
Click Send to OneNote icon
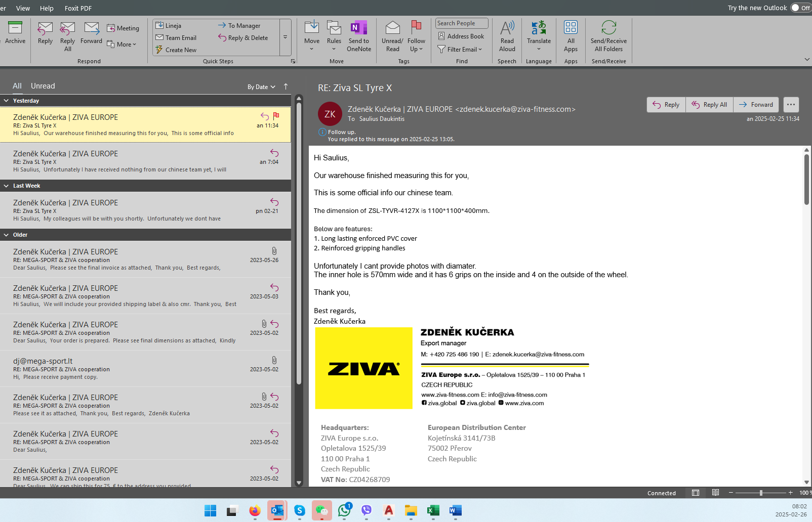358,28
